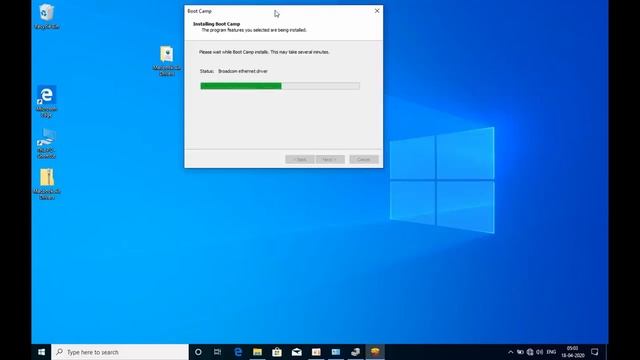Switch to the Boot Camp installer taskbar icon

pos(375,352)
